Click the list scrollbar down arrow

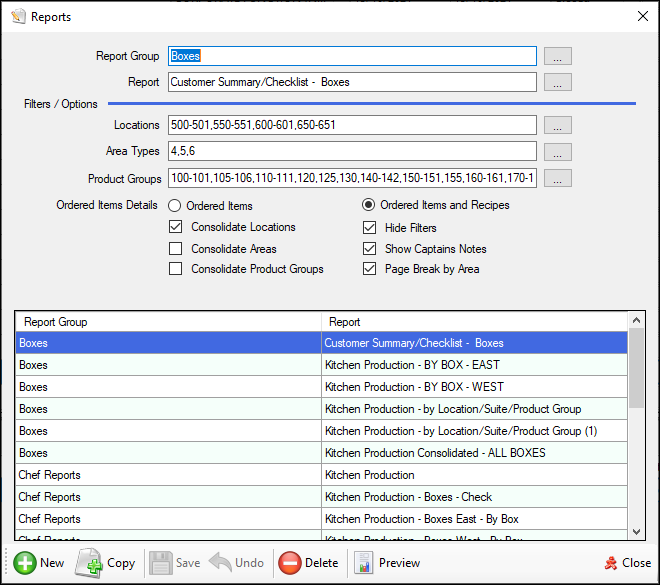point(636,531)
